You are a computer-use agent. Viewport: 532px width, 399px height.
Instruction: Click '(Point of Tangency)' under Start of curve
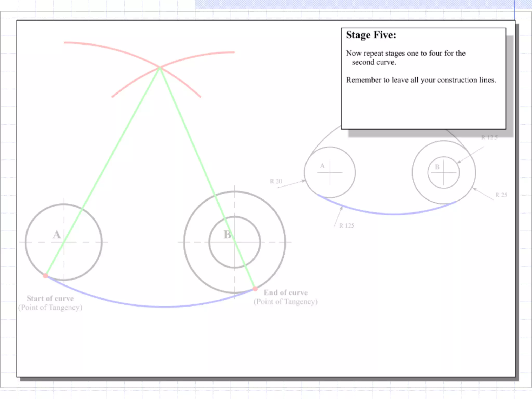50,308
